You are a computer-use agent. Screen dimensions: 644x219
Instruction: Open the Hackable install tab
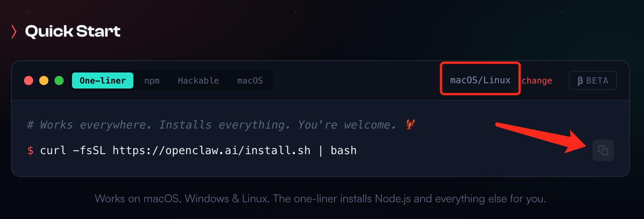click(x=198, y=81)
